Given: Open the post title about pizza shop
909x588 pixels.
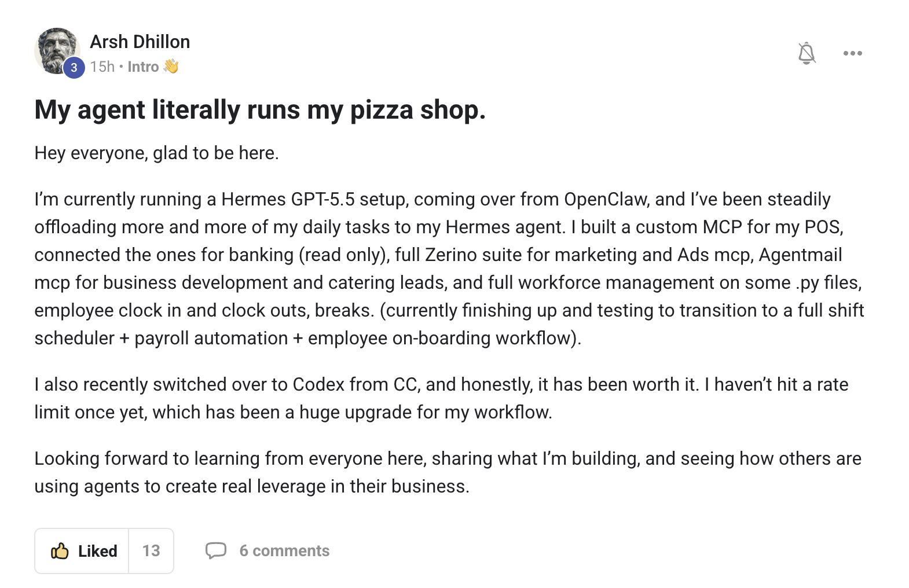Looking at the screenshot, I should coord(260,110).
